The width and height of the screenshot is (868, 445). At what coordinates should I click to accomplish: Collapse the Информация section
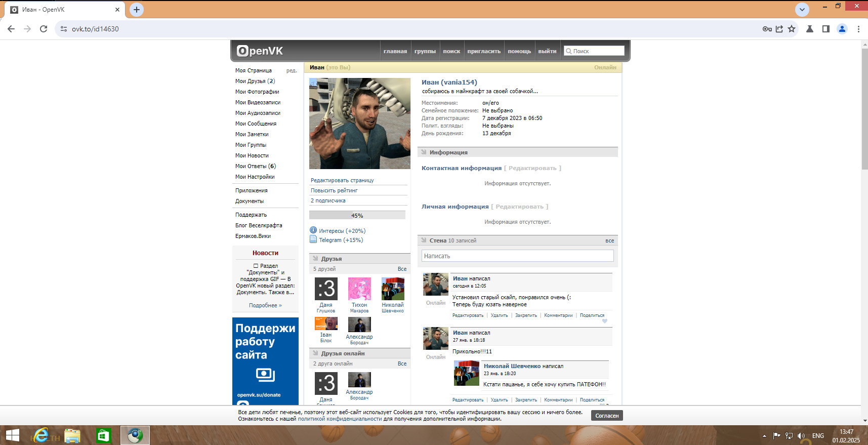424,152
